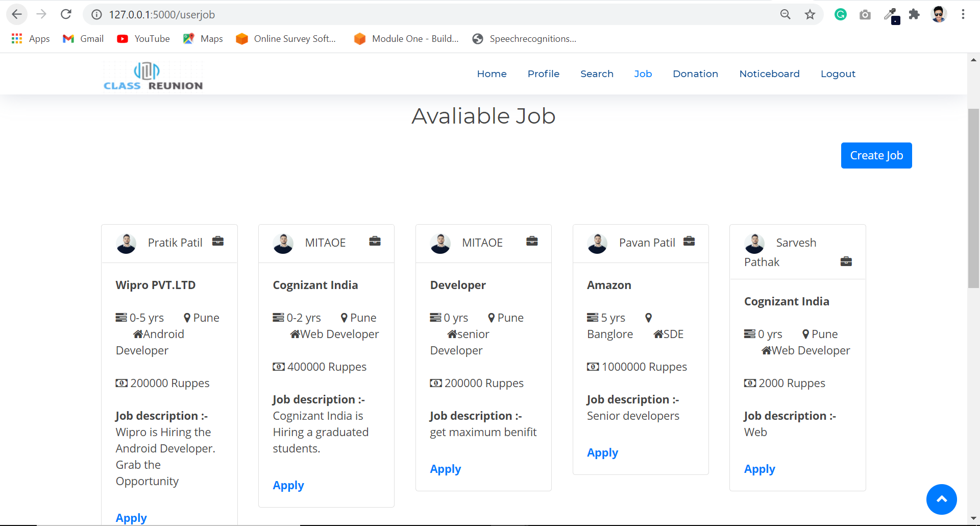The width and height of the screenshot is (980, 526).
Task: Log out via the Logout nav item
Action: [x=838, y=74]
